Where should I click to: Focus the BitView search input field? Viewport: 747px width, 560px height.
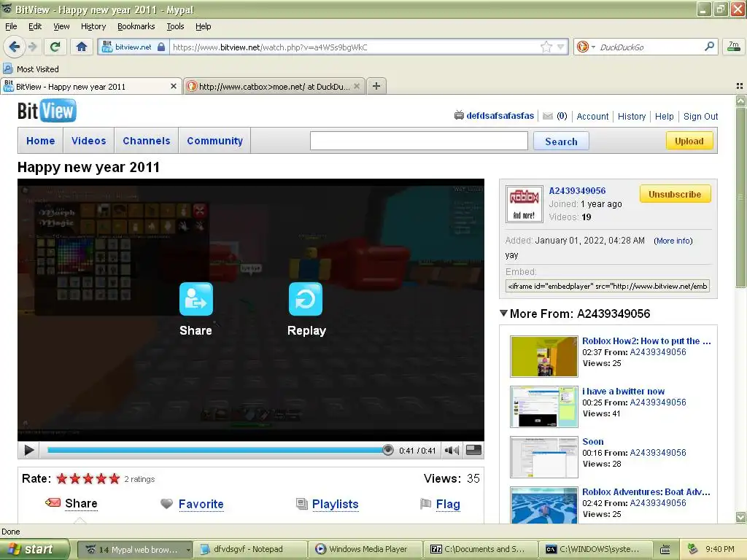(x=419, y=141)
